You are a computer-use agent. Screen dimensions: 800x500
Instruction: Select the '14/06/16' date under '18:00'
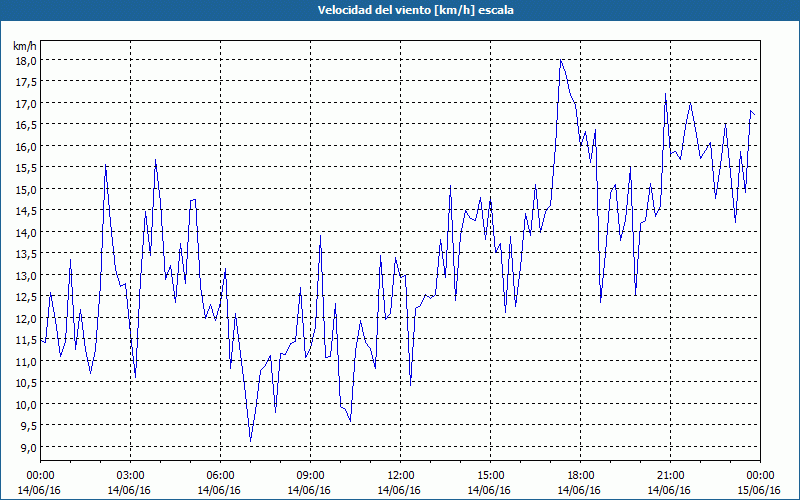(579, 490)
